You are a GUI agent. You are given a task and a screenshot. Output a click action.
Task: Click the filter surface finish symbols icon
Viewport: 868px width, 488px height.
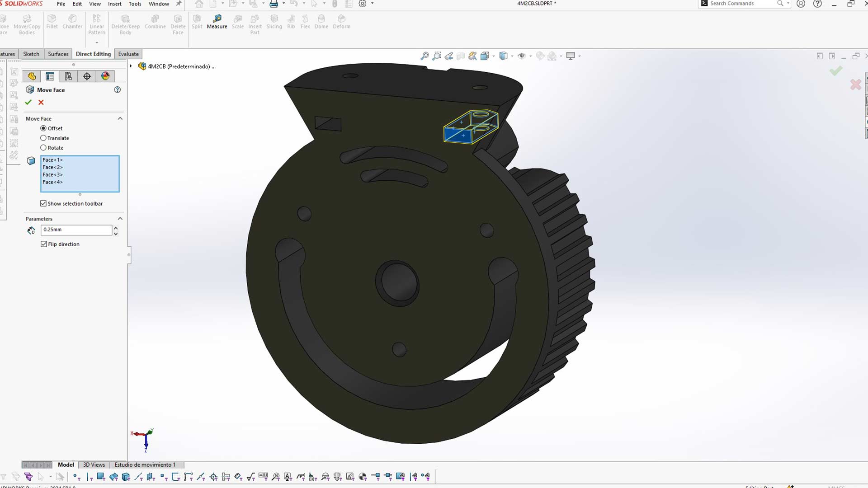coord(250,477)
